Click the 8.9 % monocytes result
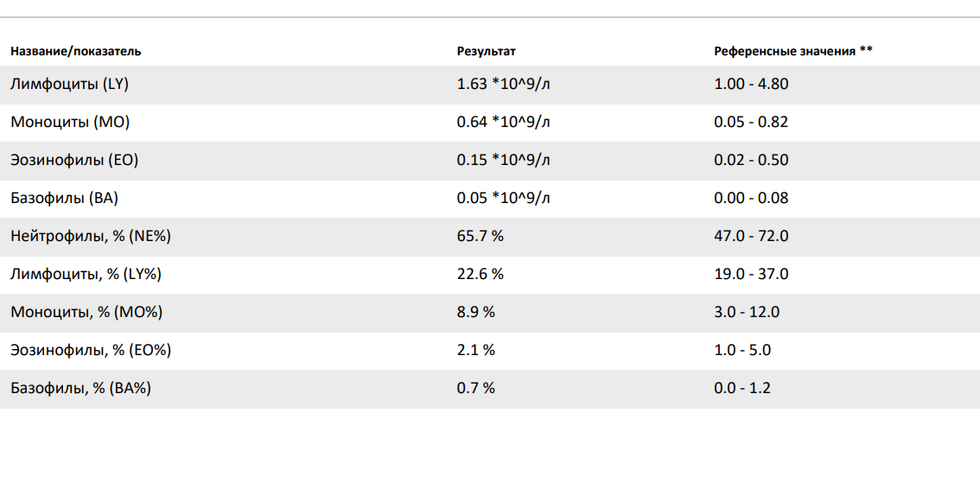980x483 pixels. click(x=475, y=312)
